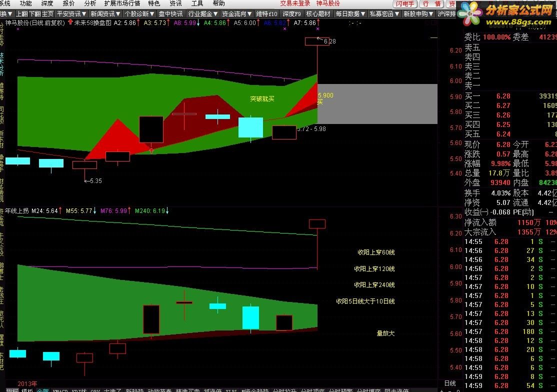
Task: Click the 收阳上穿60线 condition label
Action: coord(376,252)
